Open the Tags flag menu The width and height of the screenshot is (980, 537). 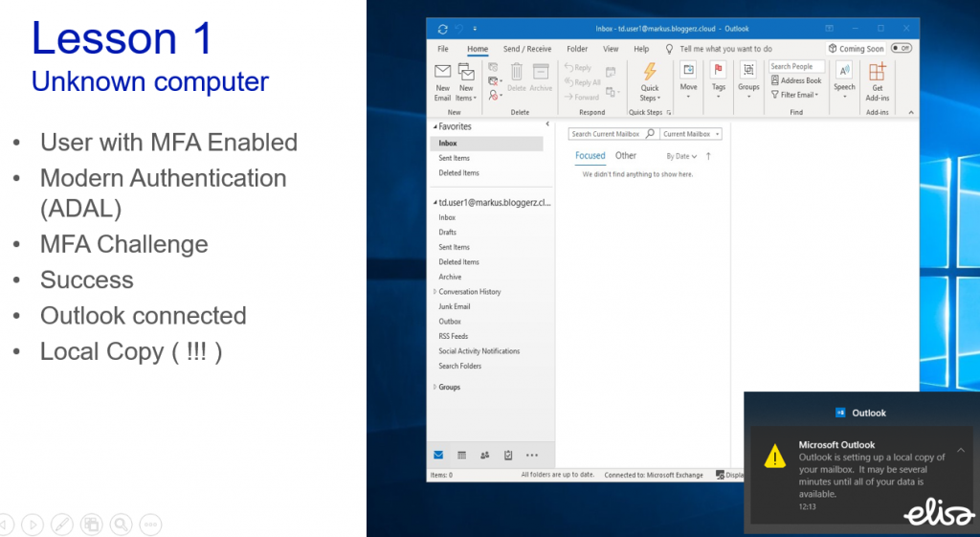coord(718,80)
